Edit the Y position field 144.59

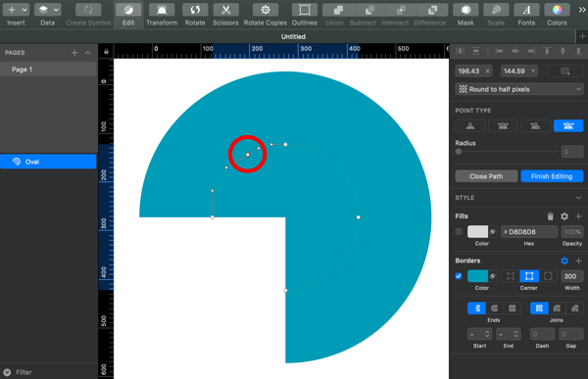pyautogui.click(x=519, y=71)
